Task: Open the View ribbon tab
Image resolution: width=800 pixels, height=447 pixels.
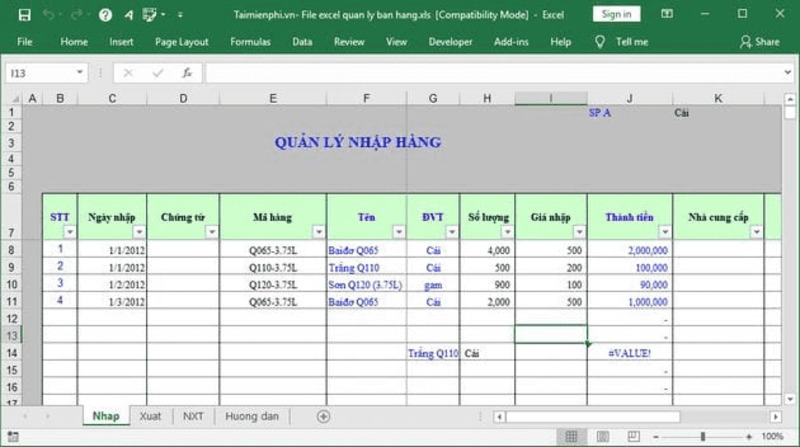Action: pyautogui.click(x=396, y=42)
